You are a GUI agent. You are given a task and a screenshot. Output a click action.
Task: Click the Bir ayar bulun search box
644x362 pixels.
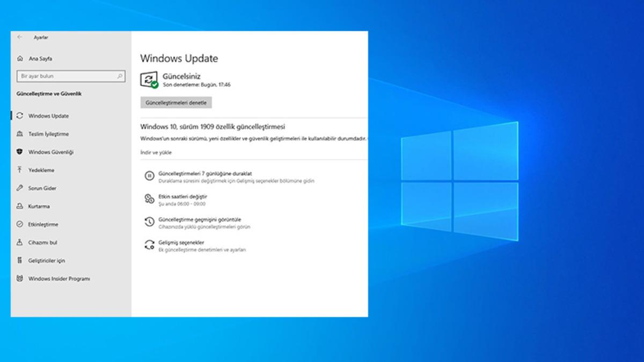point(71,76)
